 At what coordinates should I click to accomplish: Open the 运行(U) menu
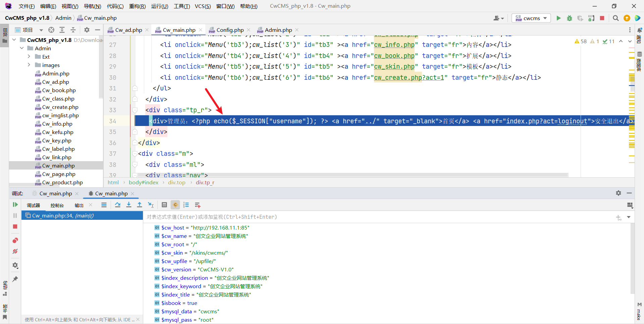(x=160, y=6)
